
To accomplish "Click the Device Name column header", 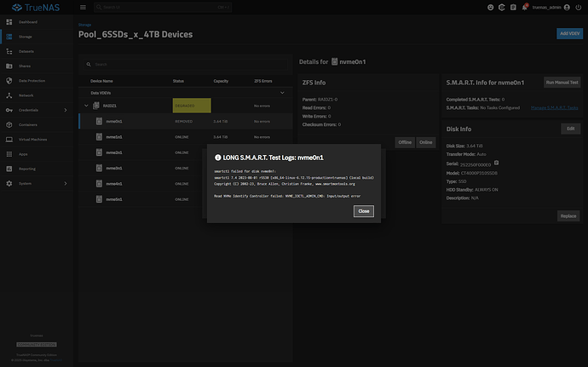I will coord(101,81).
